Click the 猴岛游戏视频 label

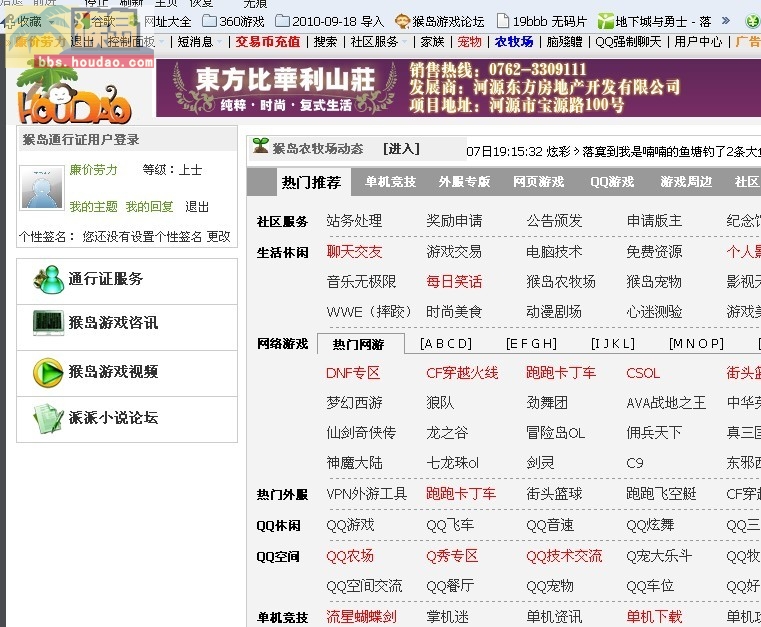coord(113,372)
